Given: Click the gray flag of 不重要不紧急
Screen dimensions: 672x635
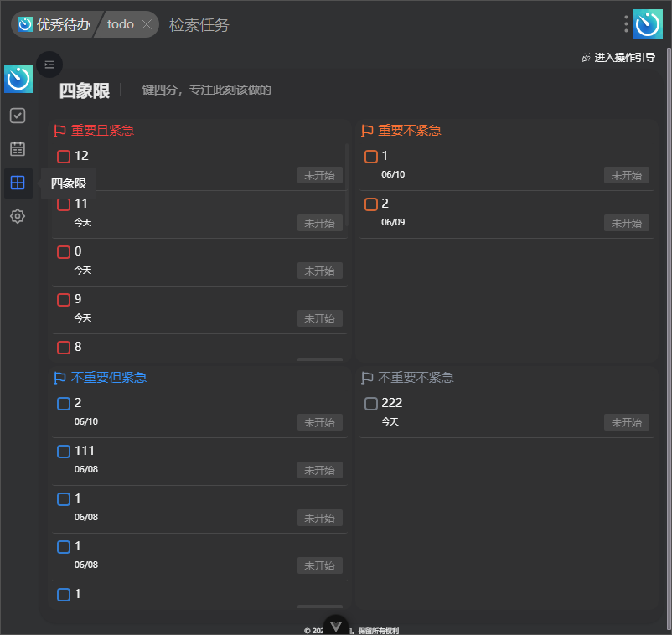Looking at the screenshot, I should tap(367, 378).
